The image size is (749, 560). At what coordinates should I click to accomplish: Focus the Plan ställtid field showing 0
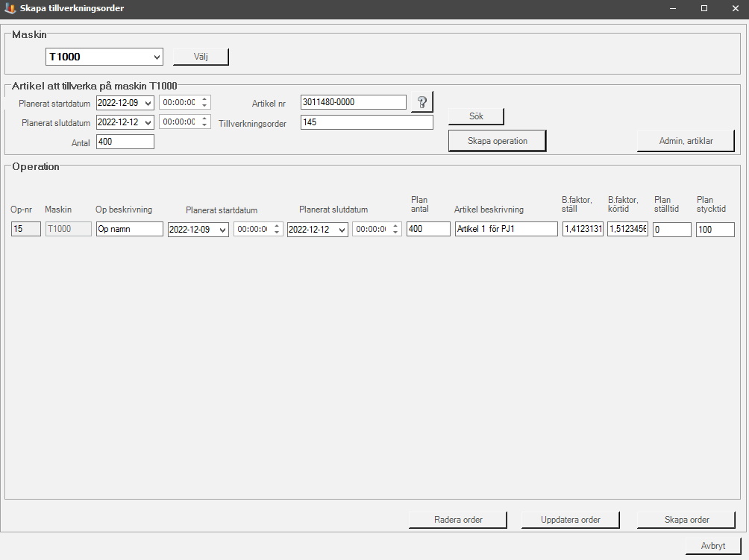(x=672, y=230)
